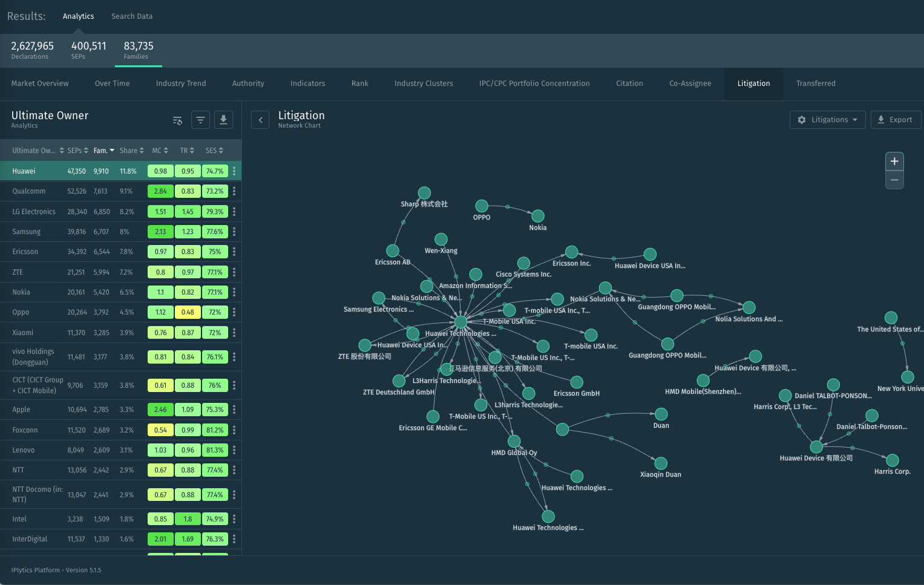This screenshot has height=585, width=924.
Task: Select the ZTE Deutschland GmbH node
Action: [399, 381]
